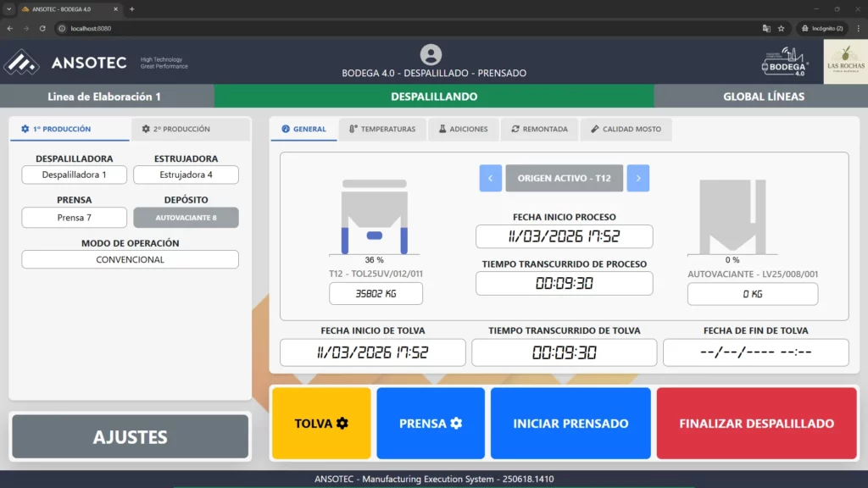Close the ANSOTEC browser tab
Viewport: 868px width, 488px height.
[115, 8]
